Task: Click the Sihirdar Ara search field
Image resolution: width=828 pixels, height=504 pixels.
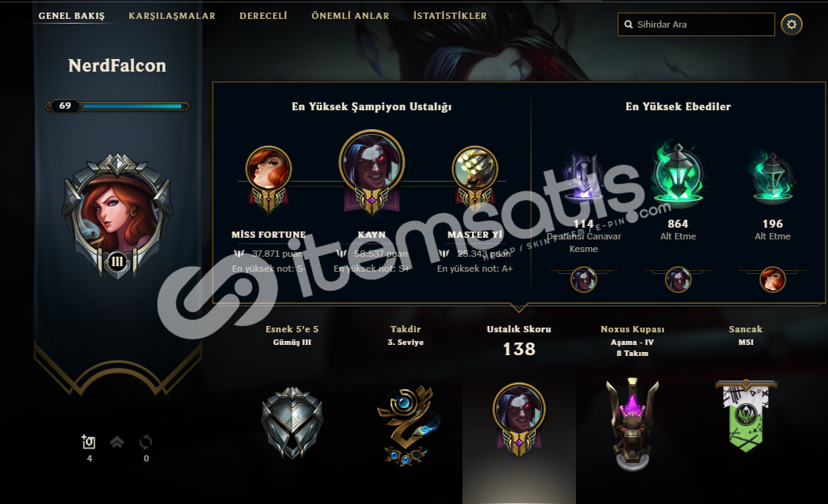Action: (696, 24)
